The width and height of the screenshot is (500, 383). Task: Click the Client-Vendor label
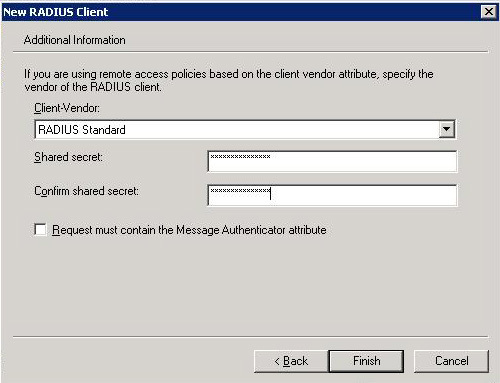[67, 108]
